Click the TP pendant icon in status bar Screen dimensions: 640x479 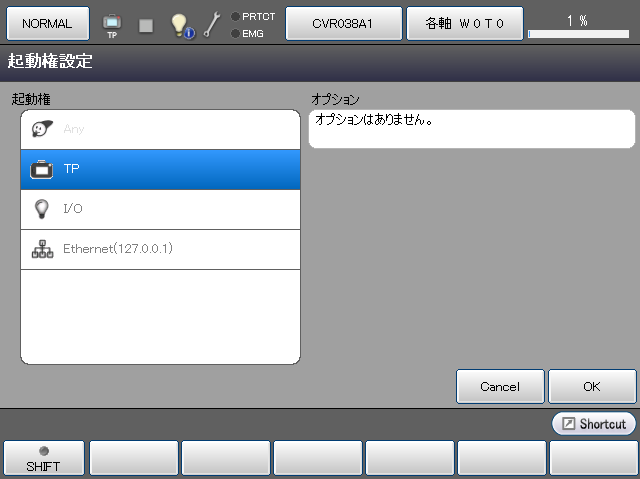[111, 24]
